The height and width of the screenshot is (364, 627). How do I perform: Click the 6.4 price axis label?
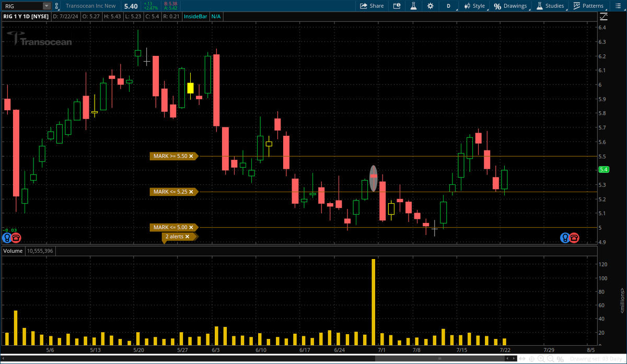(602, 28)
